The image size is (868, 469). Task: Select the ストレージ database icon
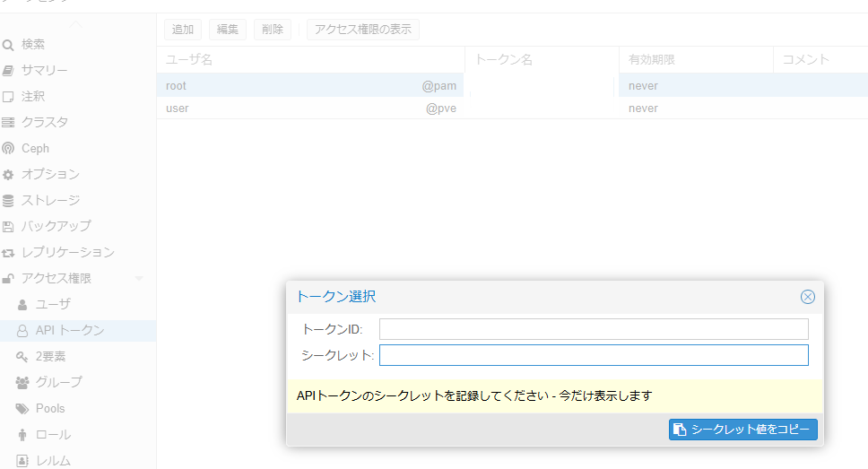tap(8, 201)
